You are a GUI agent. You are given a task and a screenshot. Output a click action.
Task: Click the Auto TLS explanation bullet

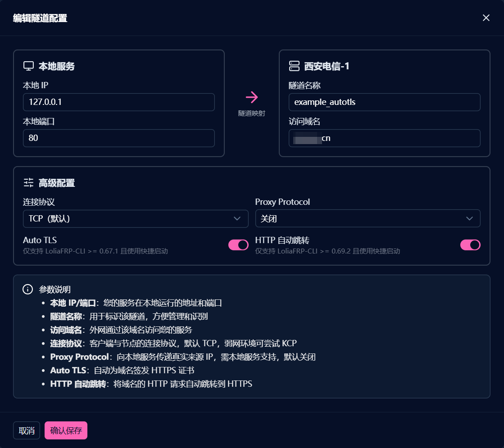[x=122, y=370]
